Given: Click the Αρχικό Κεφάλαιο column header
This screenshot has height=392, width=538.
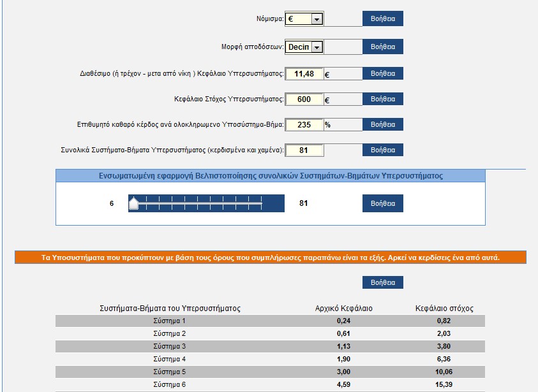Looking at the screenshot, I should (x=344, y=309).
